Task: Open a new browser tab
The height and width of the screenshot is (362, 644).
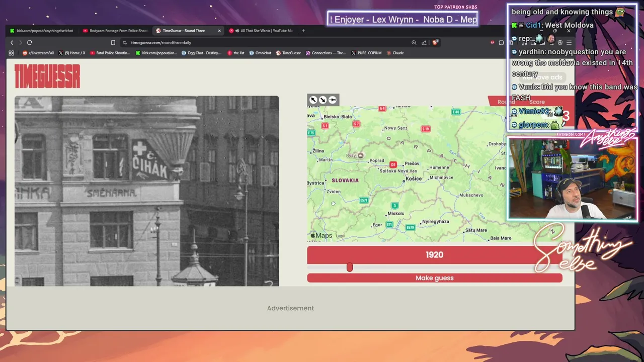Action: 303,31
